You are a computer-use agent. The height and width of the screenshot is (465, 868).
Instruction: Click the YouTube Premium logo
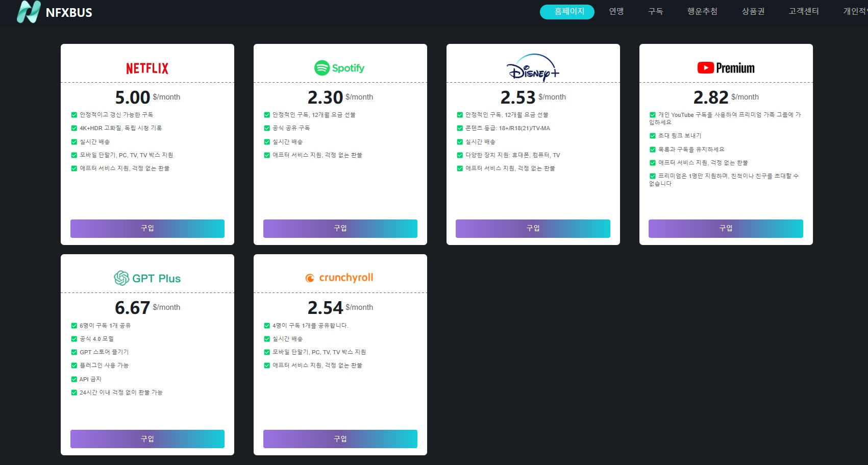pyautogui.click(x=726, y=68)
